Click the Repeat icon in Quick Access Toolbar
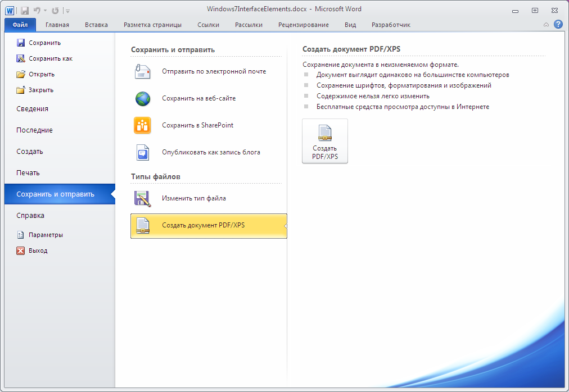Viewport: 569px width, 392px height. click(55, 11)
